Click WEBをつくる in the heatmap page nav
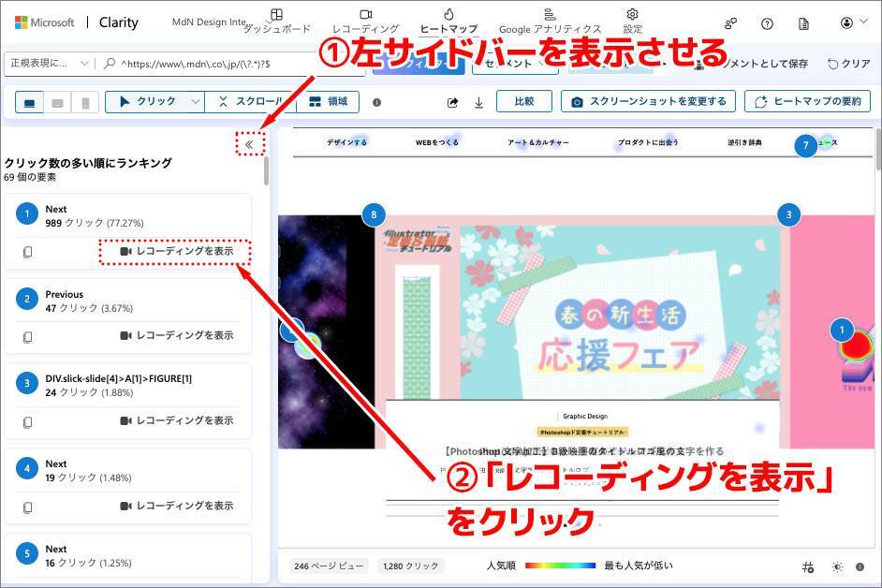The height and width of the screenshot is (588, 882). [437, 142]
